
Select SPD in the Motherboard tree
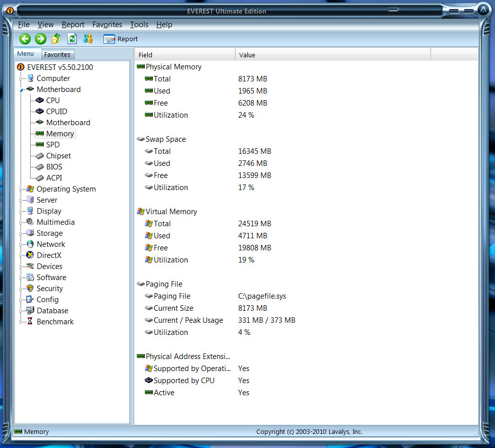point(53,145)
